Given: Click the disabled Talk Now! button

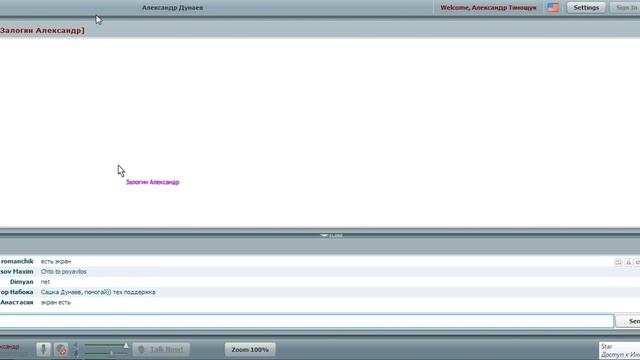Looking at the screenshot, I should click(x=161, y=349).
